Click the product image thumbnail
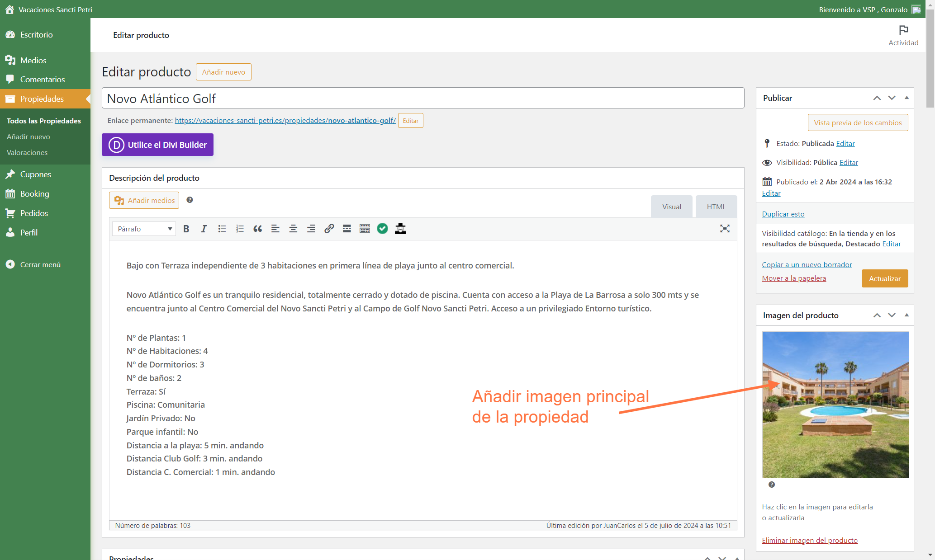This screenshot has width=935, height=560. 835,405
